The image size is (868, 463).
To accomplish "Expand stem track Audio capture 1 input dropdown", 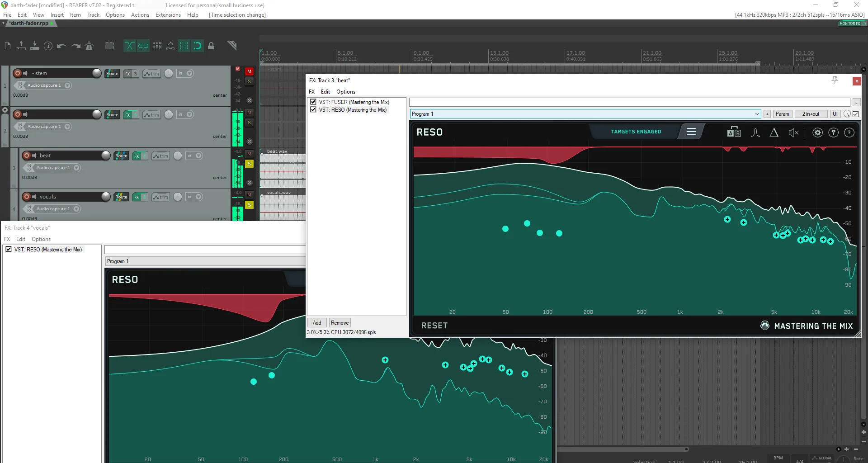I will click(67, 85).
